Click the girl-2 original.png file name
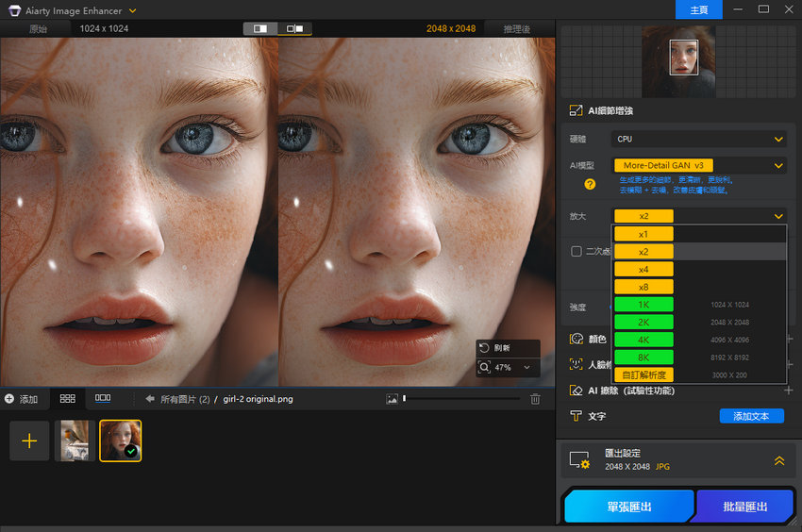 coord(258,399)
